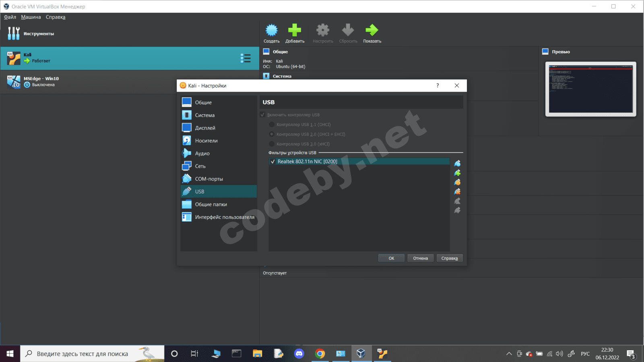This screenshot has height=362, width=644.
Task: Open Task View on the taskbar
Action: tap(194, 354)
